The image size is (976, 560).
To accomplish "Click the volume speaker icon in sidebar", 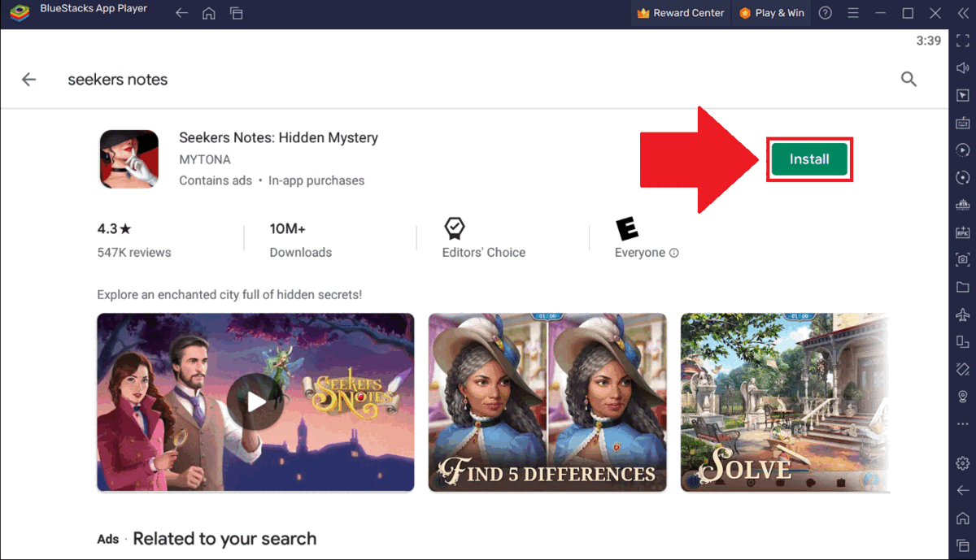I will point(963,68).
